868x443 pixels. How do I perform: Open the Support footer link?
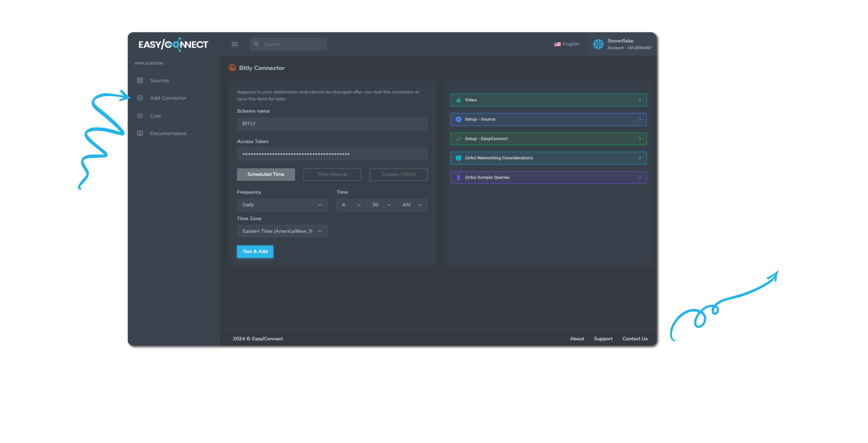(603, 339)
